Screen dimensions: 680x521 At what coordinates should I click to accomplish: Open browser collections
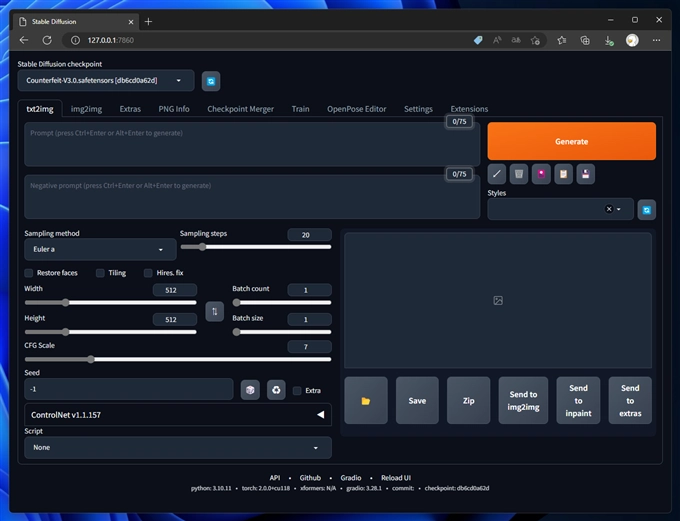coord(585,40)
